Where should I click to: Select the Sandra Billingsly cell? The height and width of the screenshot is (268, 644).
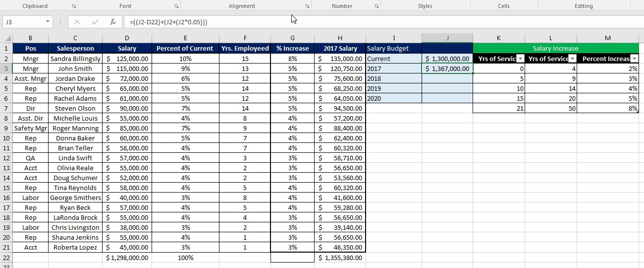75,59
